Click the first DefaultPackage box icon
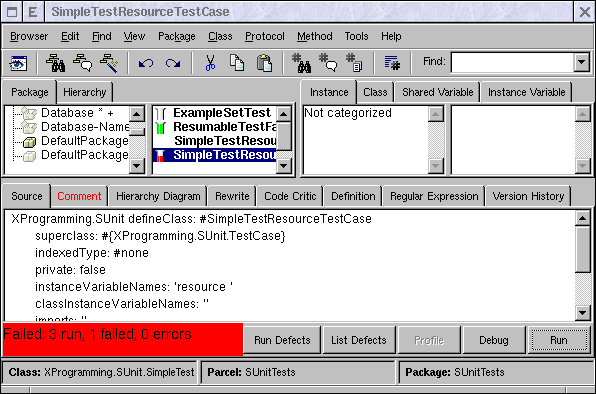This screenshot has width=596, height=394. click(29, 142)
